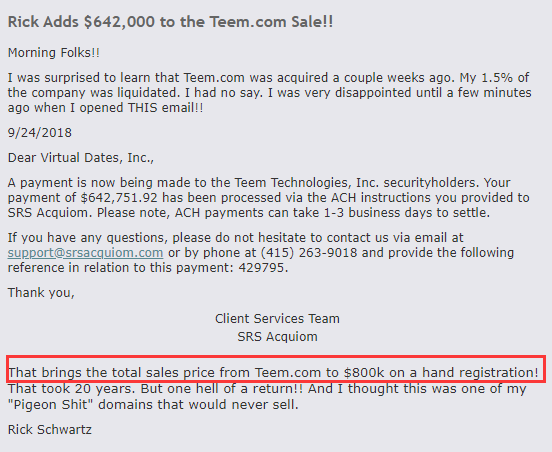This screenshot has width=552, height=452.
Task: Open the support@srsacquiom.com email link
Action: [86, 253]
